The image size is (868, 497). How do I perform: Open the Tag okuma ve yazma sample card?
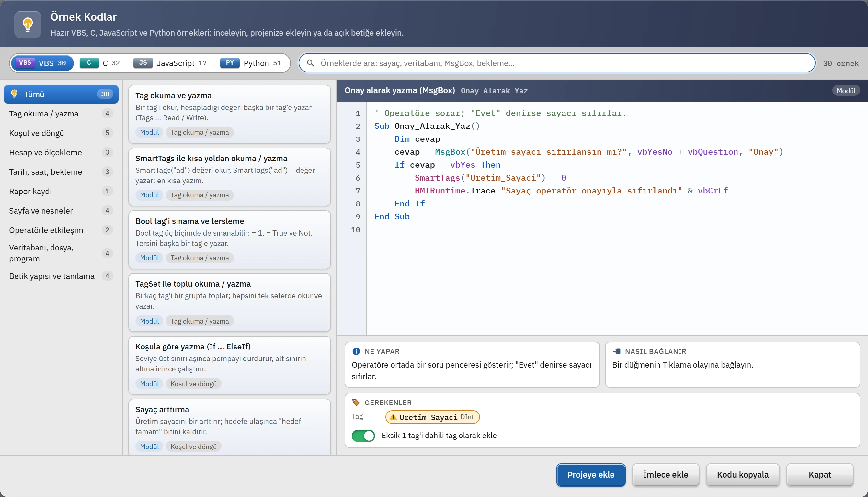[229, 114]
